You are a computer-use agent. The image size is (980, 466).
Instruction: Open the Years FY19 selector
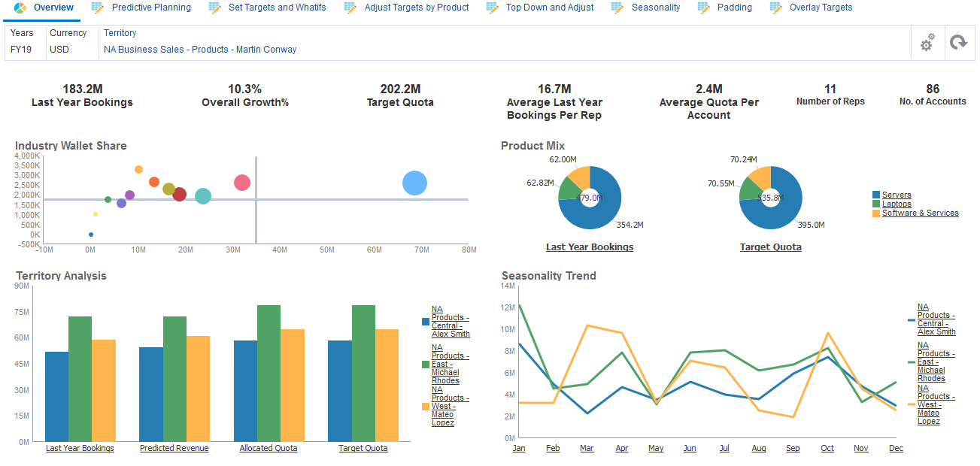[21, 49]
